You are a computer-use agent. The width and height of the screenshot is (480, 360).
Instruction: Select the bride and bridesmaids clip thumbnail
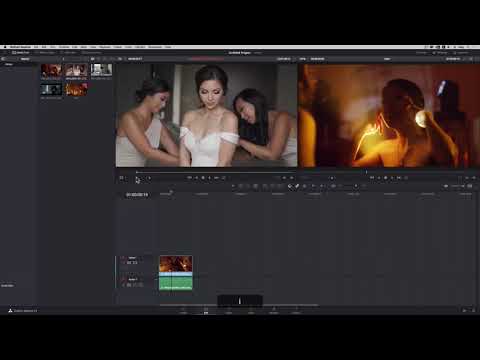(x=76, y=70)
